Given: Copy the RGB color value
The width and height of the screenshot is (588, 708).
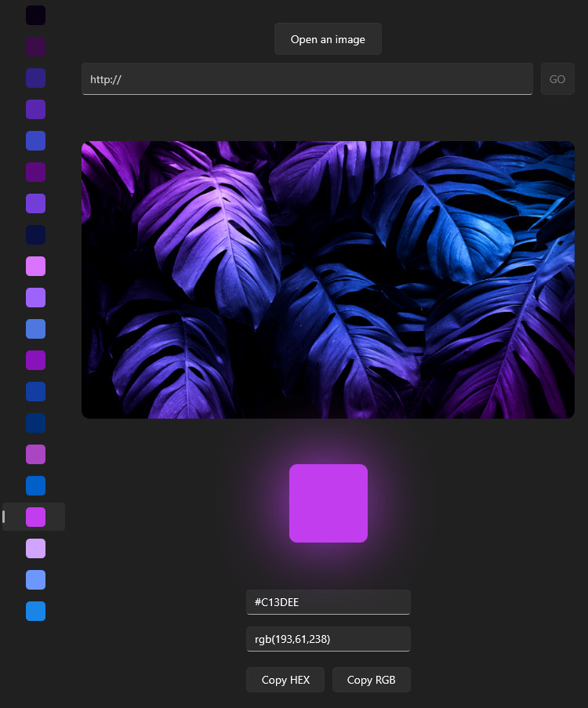Looking at the screenshot, I should (x=372, y=680).
